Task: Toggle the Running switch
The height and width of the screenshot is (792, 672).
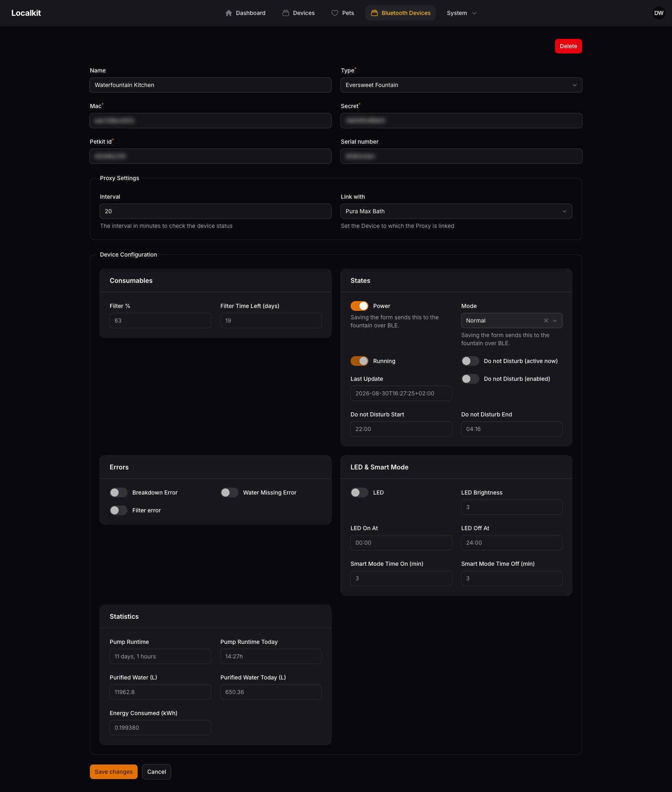Action: click(x=359, y=361)
